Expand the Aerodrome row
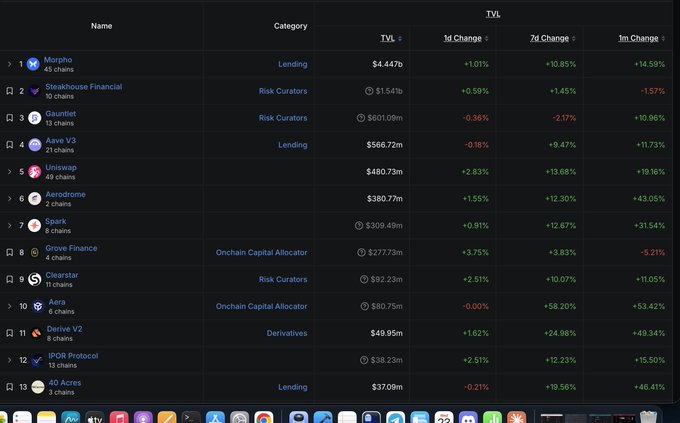This screenshot has width=680, height=423. click(x=10, y=199)
